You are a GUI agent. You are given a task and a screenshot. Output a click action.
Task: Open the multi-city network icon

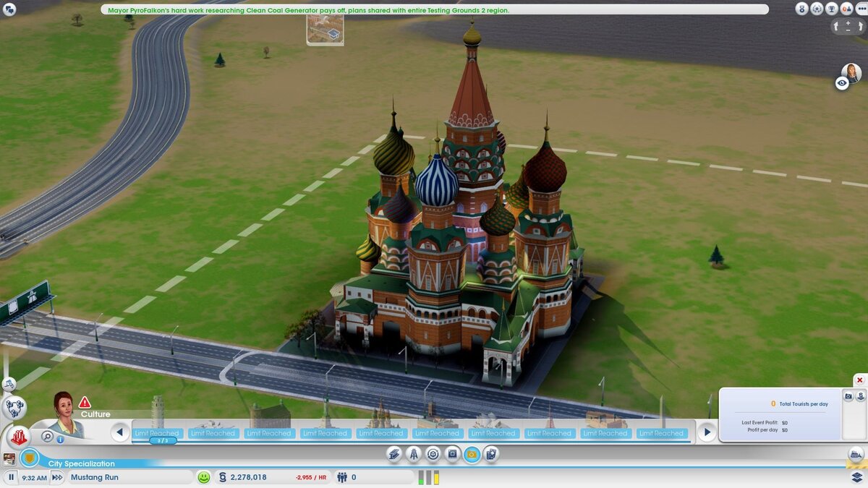(x=14, y=408)
